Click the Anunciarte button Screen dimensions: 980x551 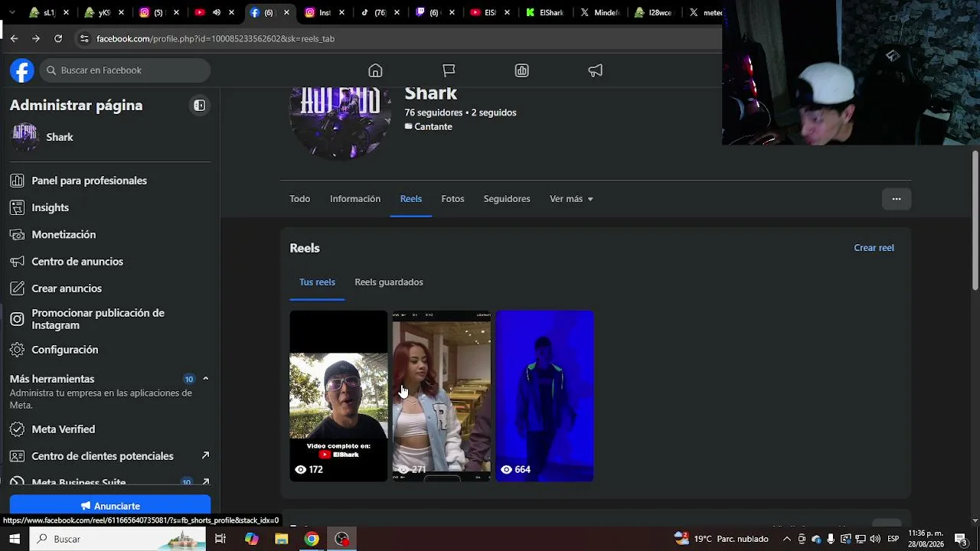point(110,506)
